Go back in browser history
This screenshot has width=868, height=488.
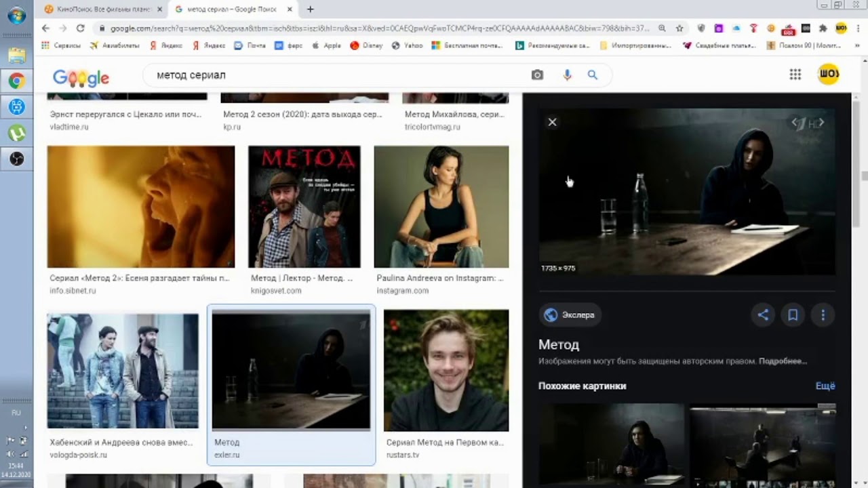coord(45,28)
